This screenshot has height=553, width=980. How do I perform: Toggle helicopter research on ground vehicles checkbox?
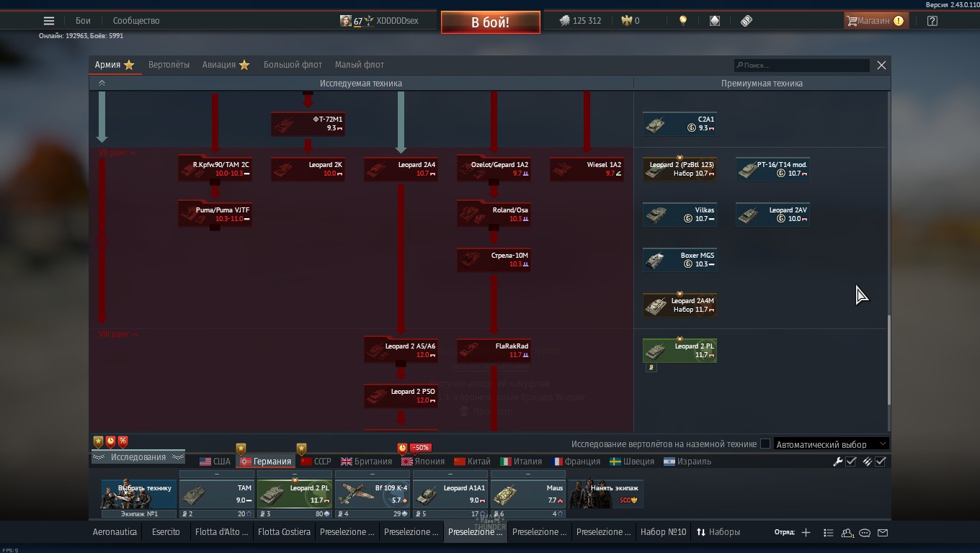pos(765,444)
